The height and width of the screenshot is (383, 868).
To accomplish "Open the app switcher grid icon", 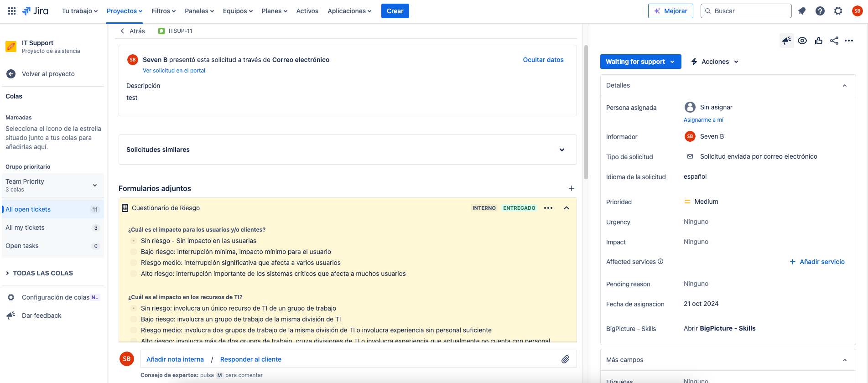I will point(12,11).
